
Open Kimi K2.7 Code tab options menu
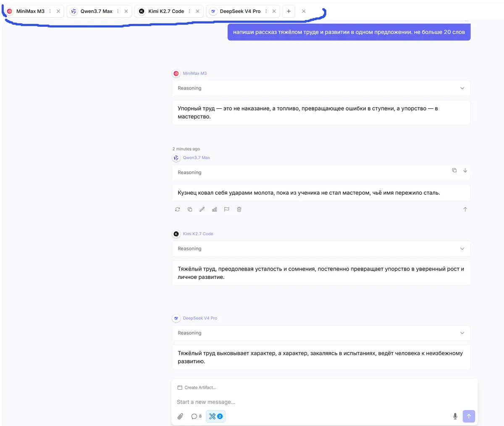pos(189,11)
